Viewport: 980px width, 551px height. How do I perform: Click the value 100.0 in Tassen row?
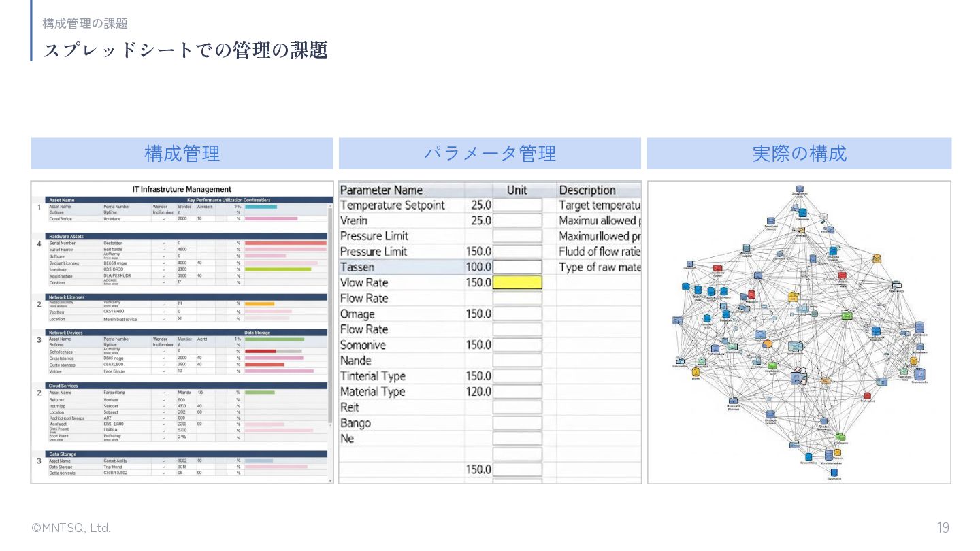(478, 267)
